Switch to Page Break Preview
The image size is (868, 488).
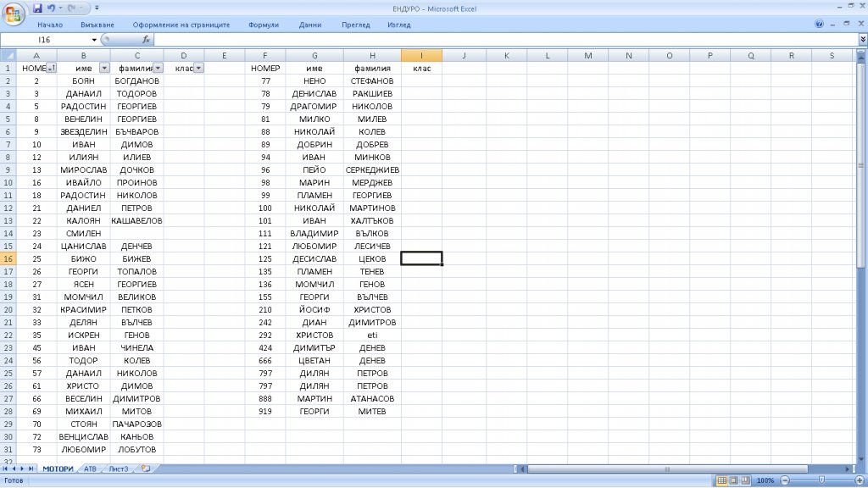pyautogui.click(x=745, y=480)
